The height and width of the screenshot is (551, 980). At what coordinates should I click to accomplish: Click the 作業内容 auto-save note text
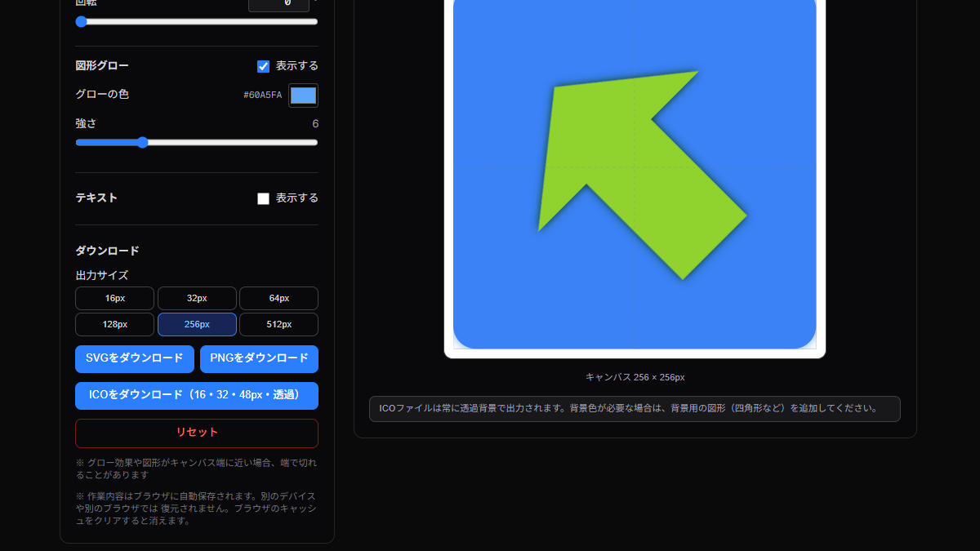[x=196, y=509]
